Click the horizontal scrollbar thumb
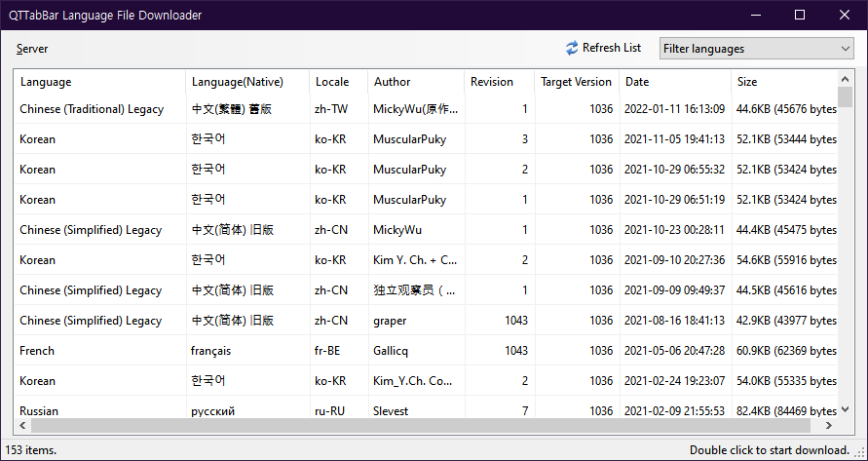The width and height of the screenshot is (868, 461). [x=421, y=426]
